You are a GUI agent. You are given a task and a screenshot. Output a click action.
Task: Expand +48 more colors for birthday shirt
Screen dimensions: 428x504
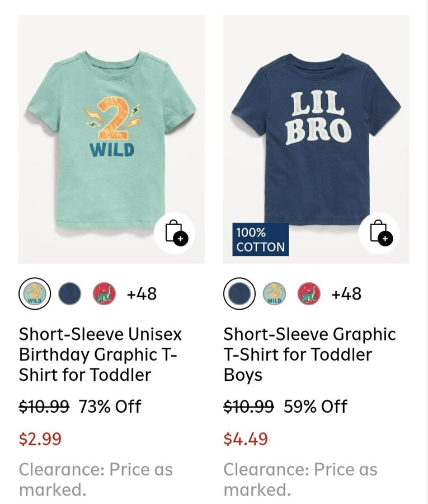pos(142,293)
